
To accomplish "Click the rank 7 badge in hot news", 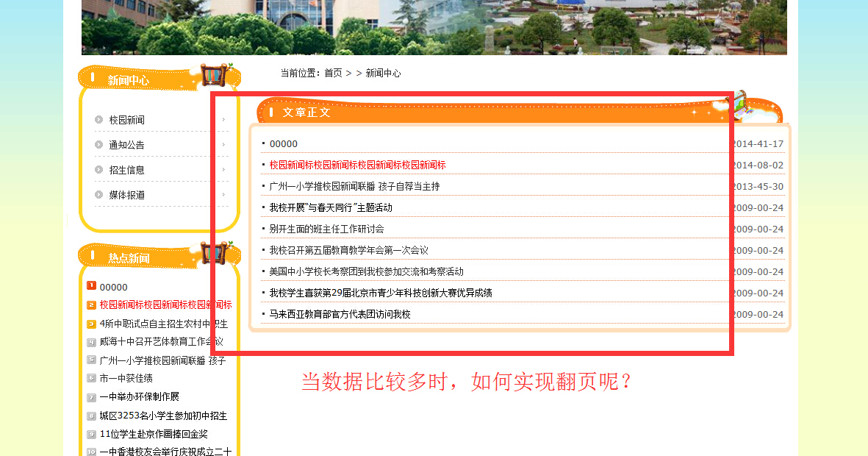I will (91, 397).
